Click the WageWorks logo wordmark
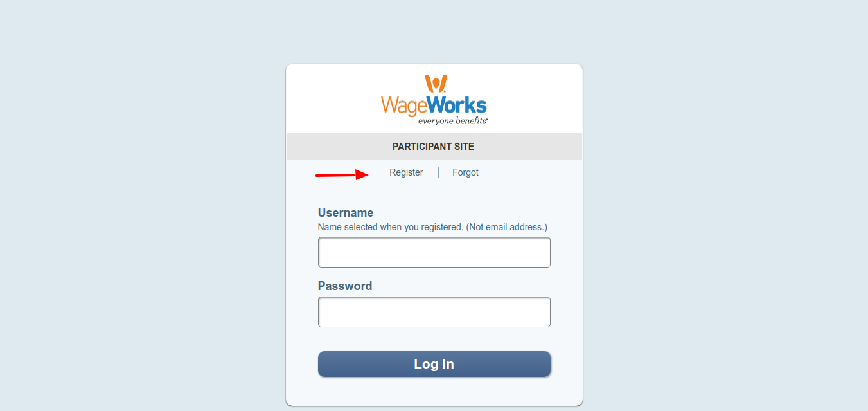 point(434,105)
